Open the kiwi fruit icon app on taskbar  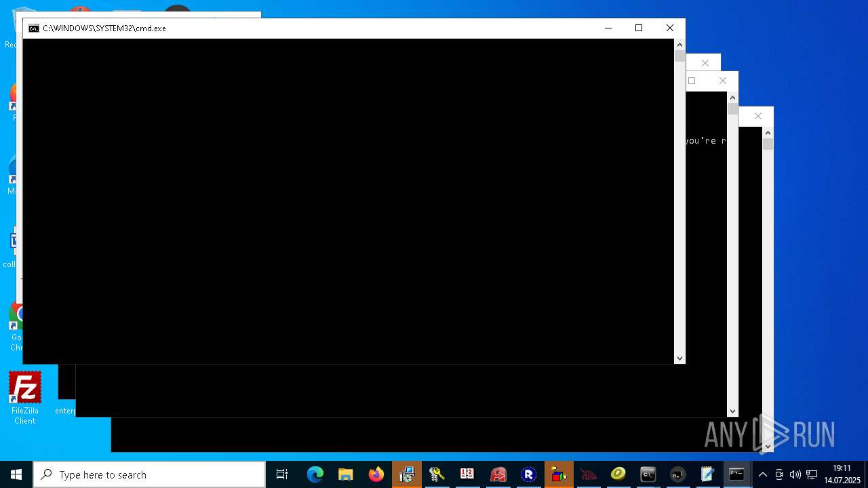[618, 474]
